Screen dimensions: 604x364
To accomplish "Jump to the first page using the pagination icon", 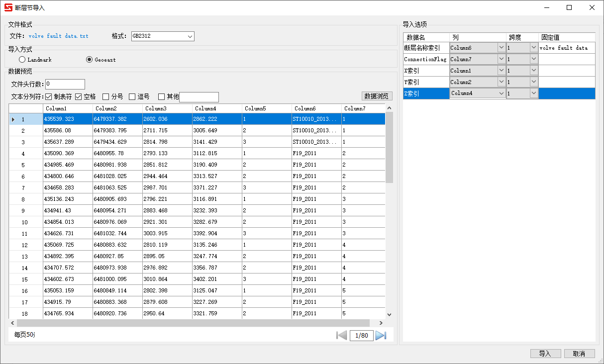I will click(342, 335).
